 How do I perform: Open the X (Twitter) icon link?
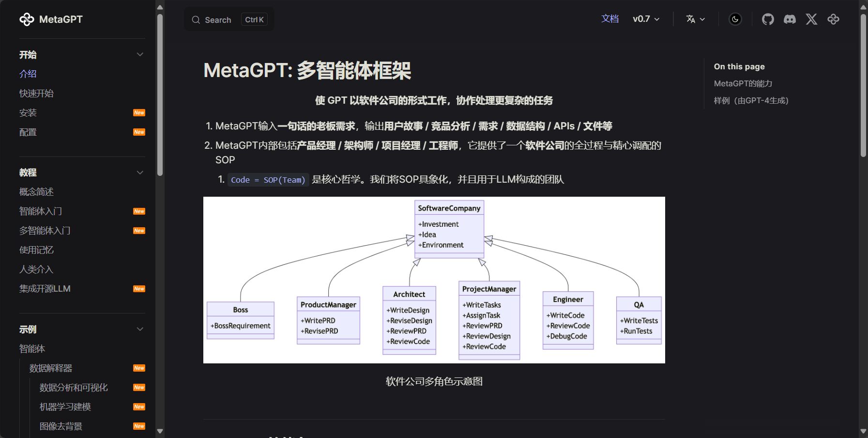coord(811,19)
